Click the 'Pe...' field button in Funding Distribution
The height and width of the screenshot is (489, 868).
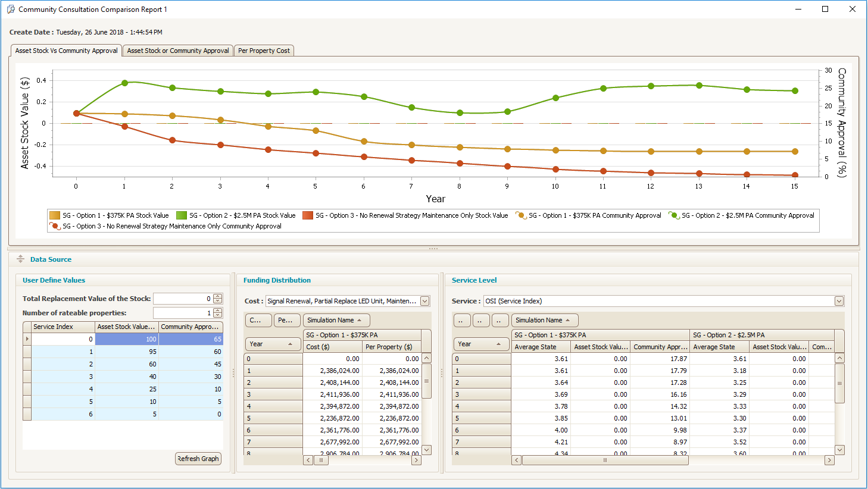(286, 320)
